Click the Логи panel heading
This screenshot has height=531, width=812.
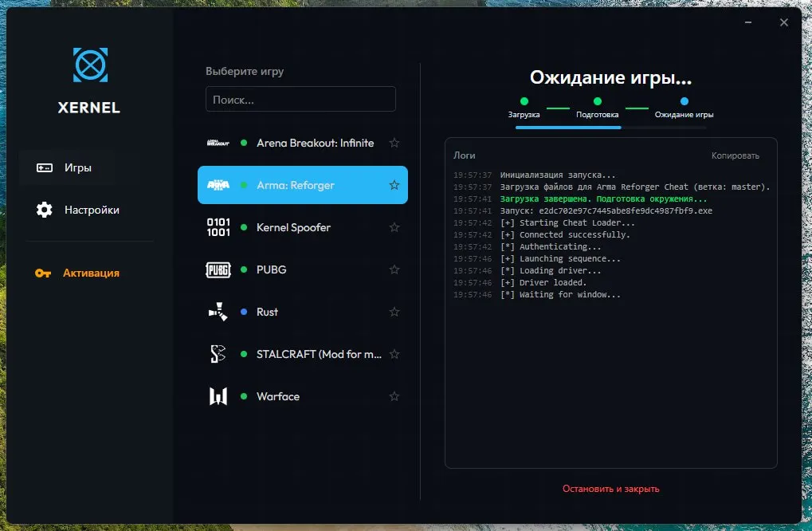pos(464,155)
